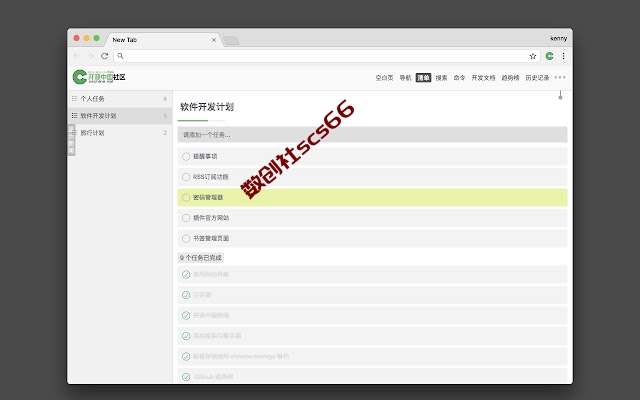Go forward to next page
640x400 pixels.
click(91, 56)
